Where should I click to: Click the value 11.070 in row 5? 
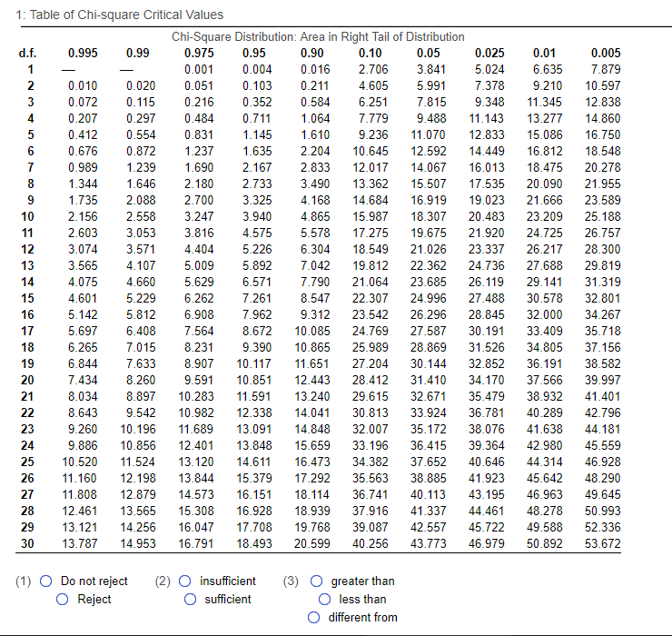(x=428, y=135)
